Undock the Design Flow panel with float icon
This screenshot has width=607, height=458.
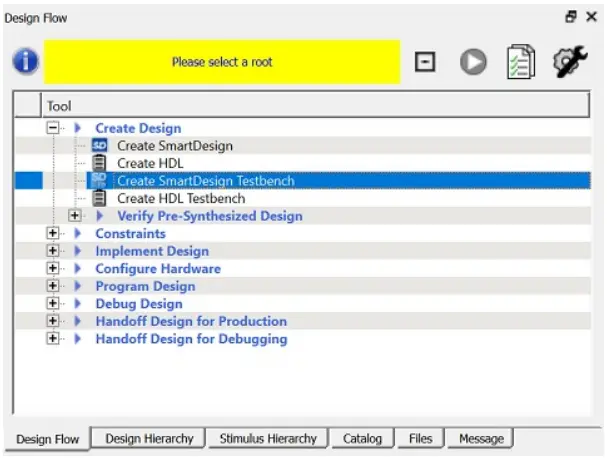pyautogui.click(x=571, y=17)
